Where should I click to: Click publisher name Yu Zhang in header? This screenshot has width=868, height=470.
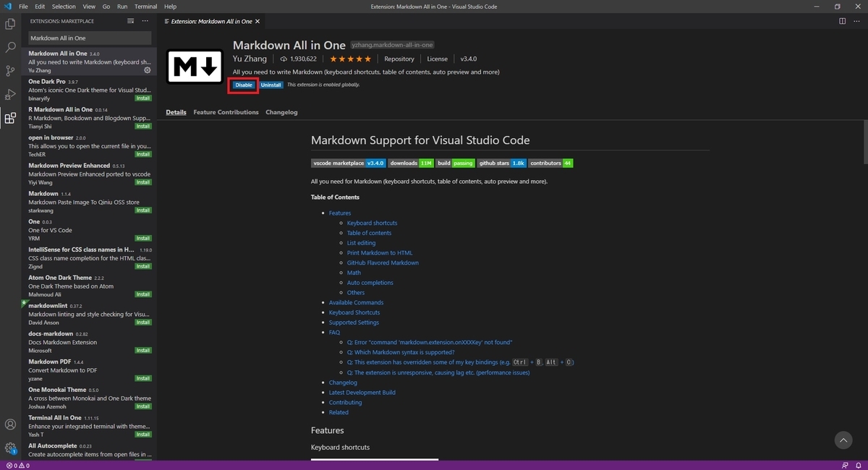(250, 59)
